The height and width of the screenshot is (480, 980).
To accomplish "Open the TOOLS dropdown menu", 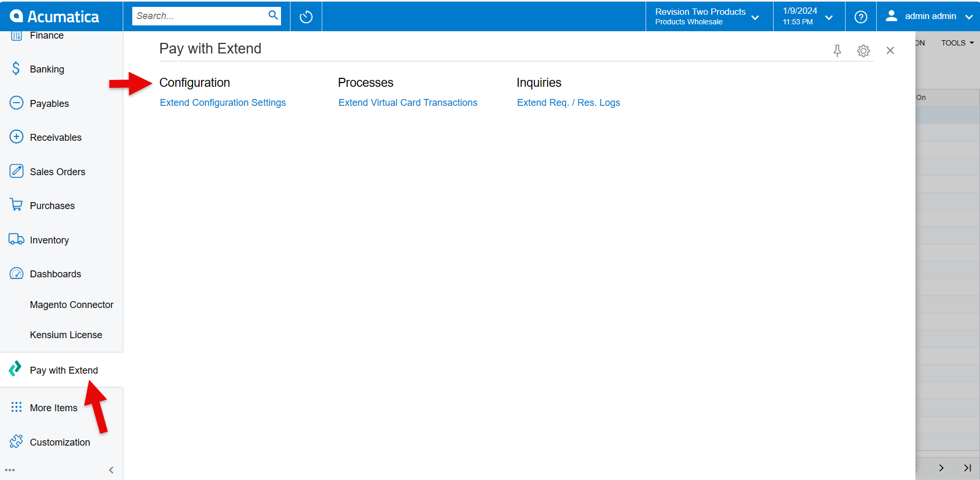I will pos(957,43).
